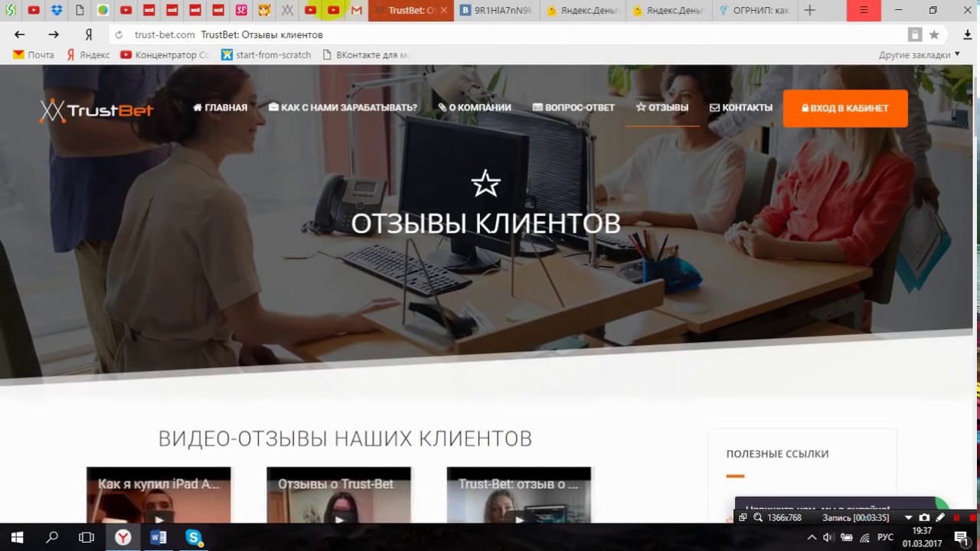Select the Отзывы menu item
Viewport: 980px width, 551px height.
[x=662, y=108]
